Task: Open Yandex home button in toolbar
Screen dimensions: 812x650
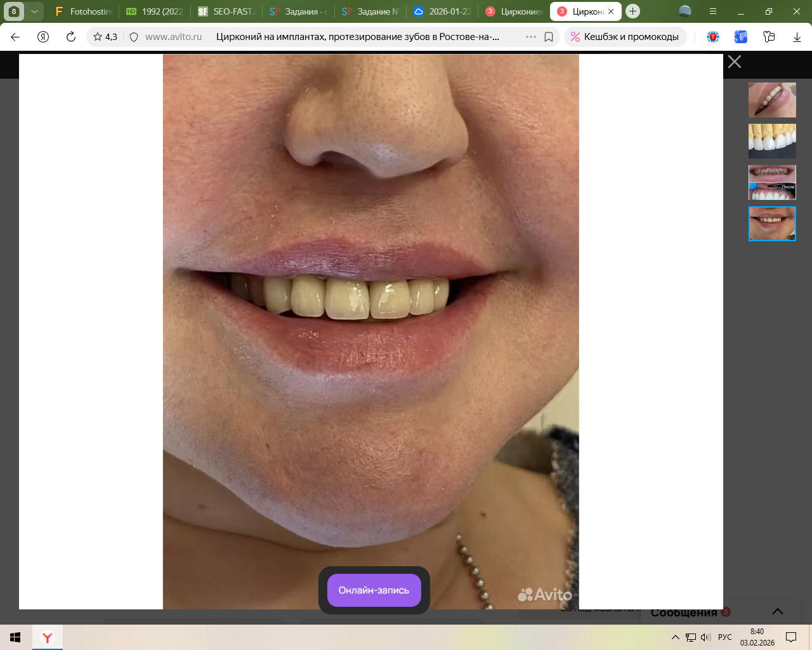Action: tap(43, 37)
